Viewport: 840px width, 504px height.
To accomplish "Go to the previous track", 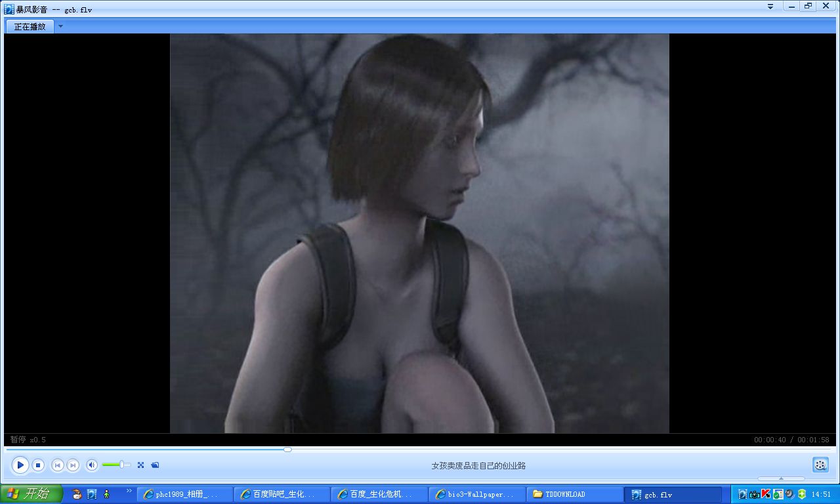I will pyautogui.click(x=58, y=465).
